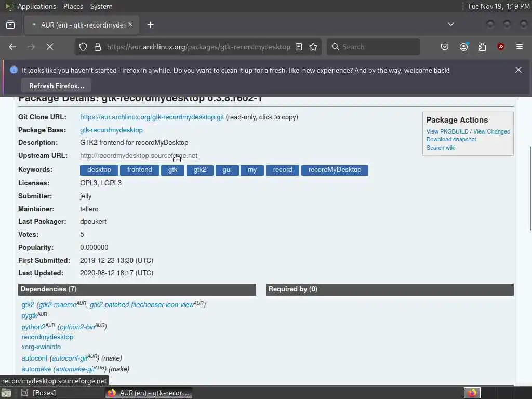This screenshot has height=399, width=532.
Task: Click the gtk keyword tag
Action: pyautogui.click(x=172, y=170)
